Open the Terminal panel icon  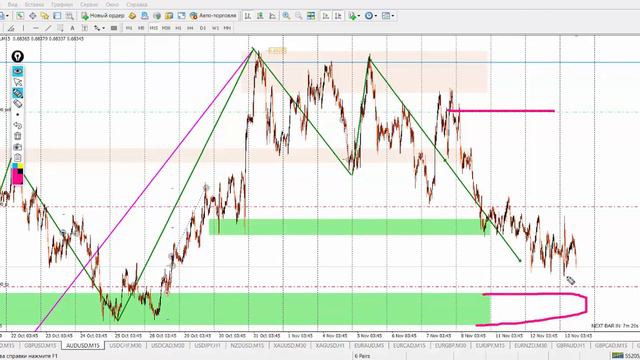pos(57,16)
